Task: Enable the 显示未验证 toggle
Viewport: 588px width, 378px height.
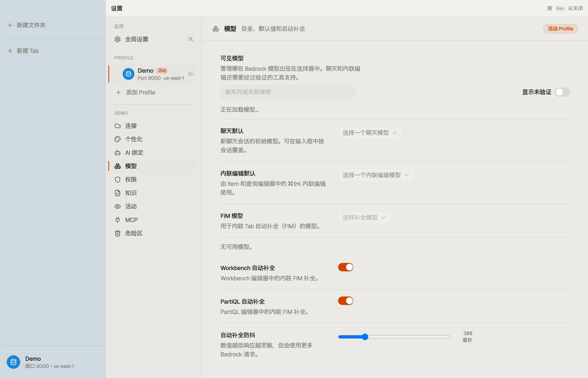Action: pos(562,92)
